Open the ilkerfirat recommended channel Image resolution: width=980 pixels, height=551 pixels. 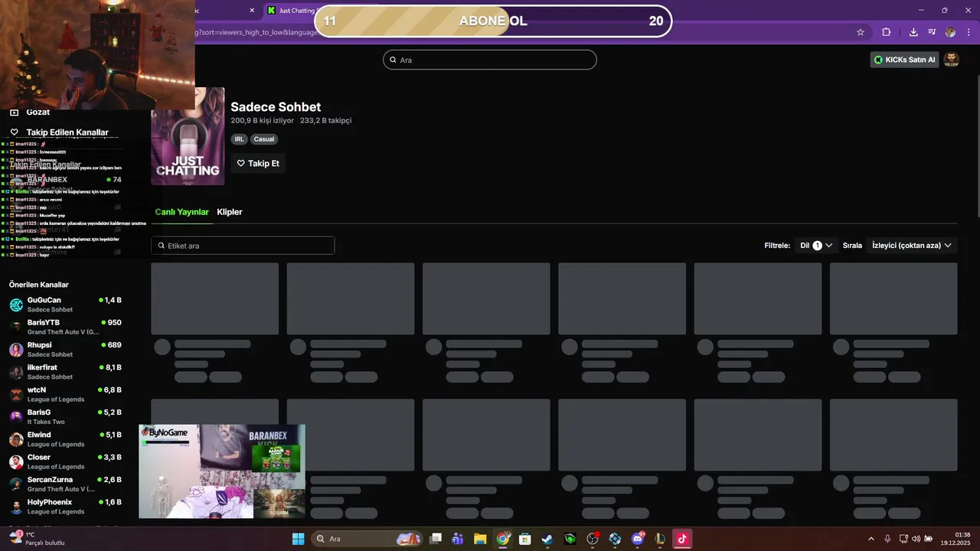tap(65, 372)
